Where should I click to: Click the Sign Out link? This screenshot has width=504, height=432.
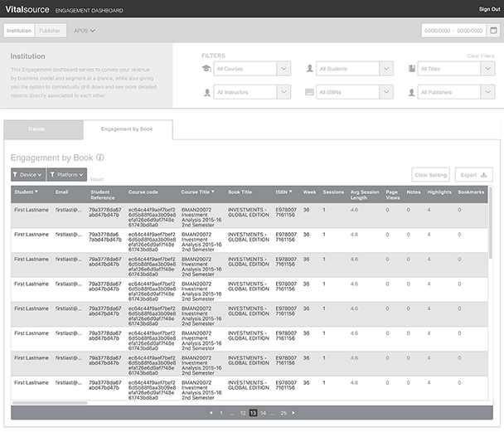coord(489,10)
